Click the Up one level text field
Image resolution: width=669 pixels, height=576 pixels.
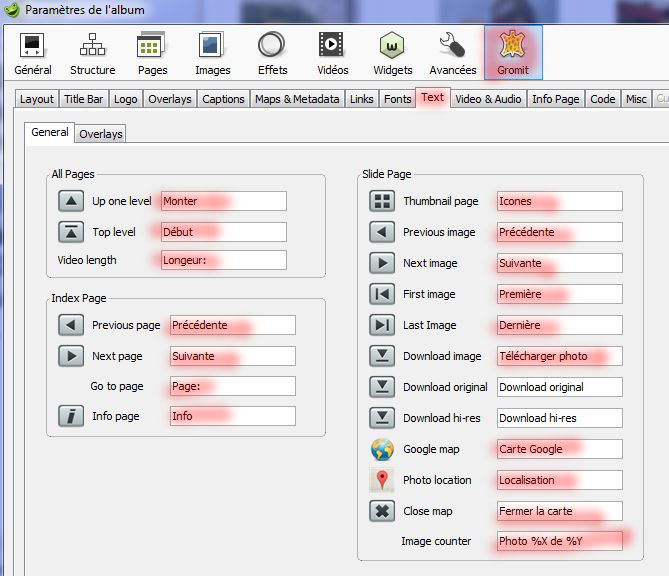pyautogui.click(x=223, y=201)
